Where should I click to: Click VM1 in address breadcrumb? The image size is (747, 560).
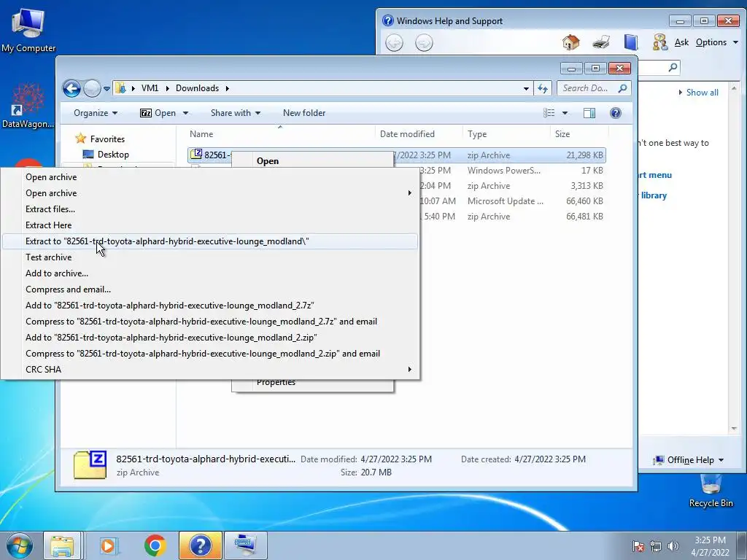point(150,88)
